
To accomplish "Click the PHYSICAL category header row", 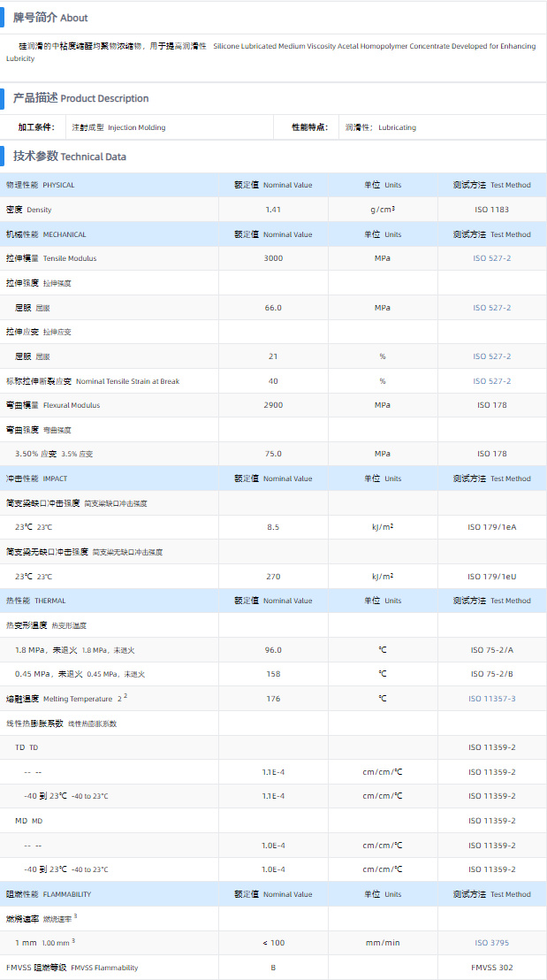I will click(41, 185).
